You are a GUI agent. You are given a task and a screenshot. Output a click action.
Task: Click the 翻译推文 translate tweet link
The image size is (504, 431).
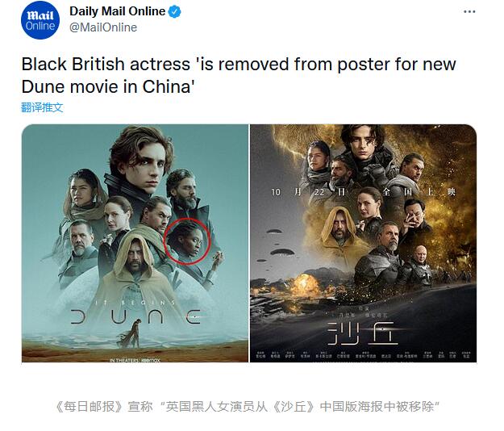[x=42, y=107]
